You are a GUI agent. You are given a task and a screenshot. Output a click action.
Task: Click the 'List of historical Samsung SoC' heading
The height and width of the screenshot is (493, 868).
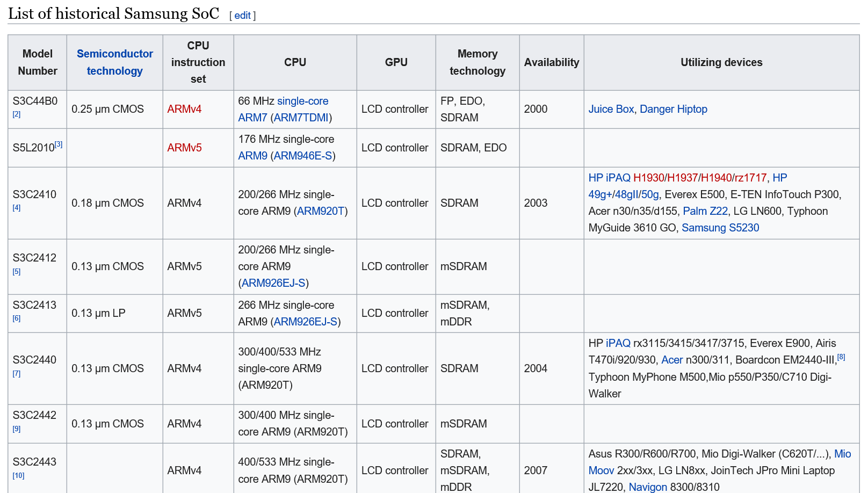(113, 13)
